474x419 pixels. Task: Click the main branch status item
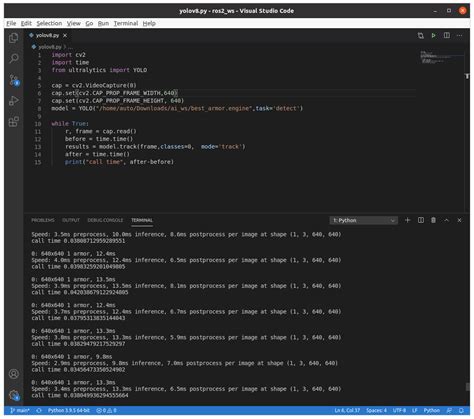(20, 410)
